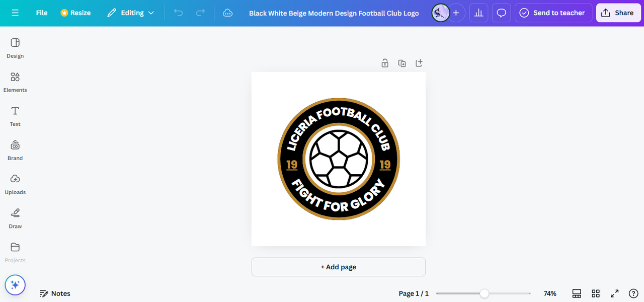Click the Share button
644x302 pixels.
(x=618, y=13)
